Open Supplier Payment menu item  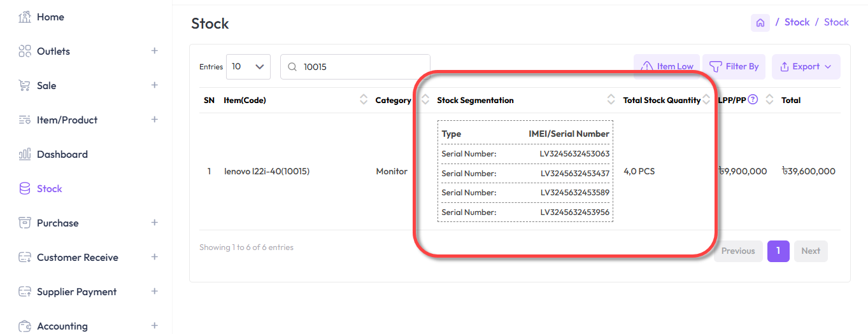pyautogui.click(x=76, y=292)
